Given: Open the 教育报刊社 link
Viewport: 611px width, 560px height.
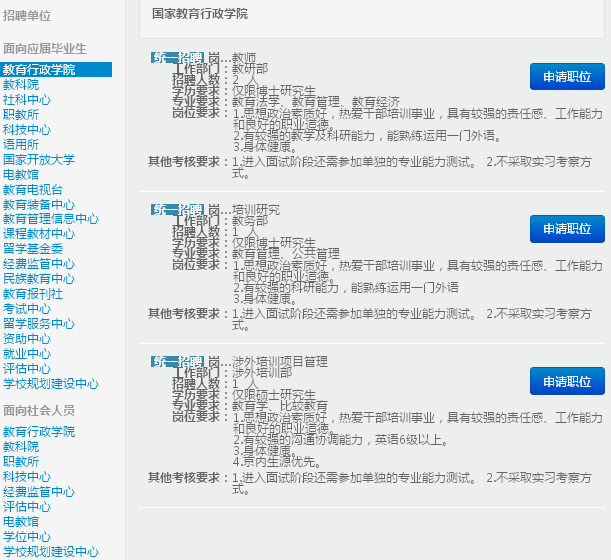Looking at the screenshot, I should [x=33, y=294].
